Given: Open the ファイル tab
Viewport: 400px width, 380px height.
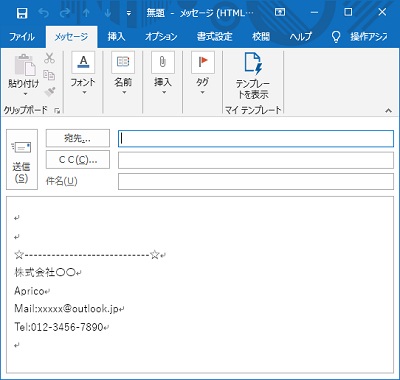Looking at the screenshot, I should coord(22,36).
